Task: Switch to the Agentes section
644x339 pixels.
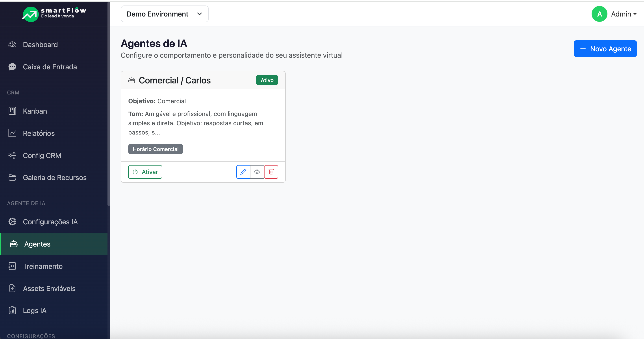Action: click(x=37, y=244)
